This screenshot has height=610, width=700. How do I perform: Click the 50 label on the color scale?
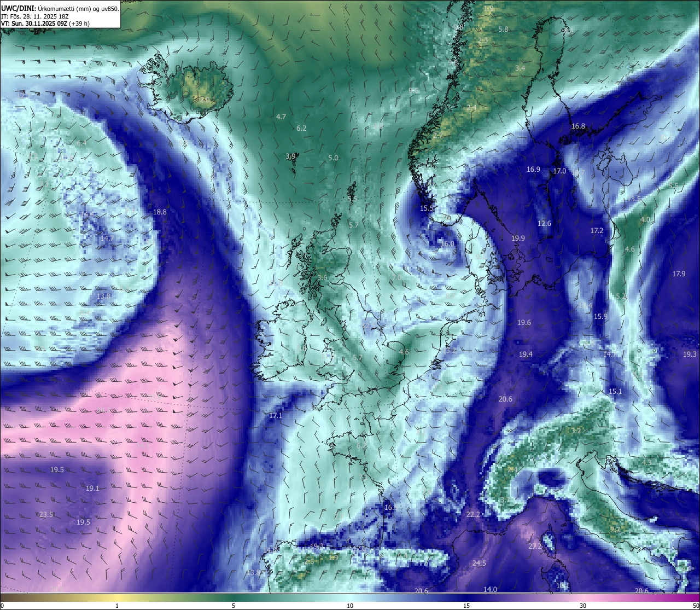[695, 605]
